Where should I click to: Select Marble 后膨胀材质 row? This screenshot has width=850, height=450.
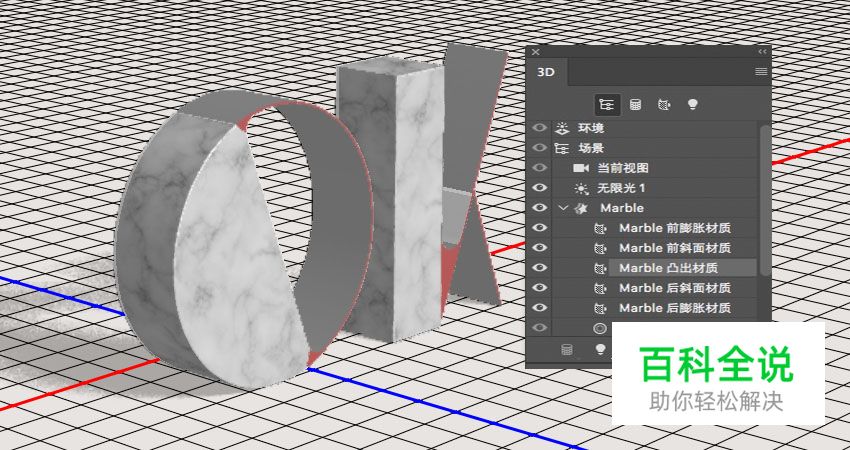pyautogui.click(x=655, y=307)
